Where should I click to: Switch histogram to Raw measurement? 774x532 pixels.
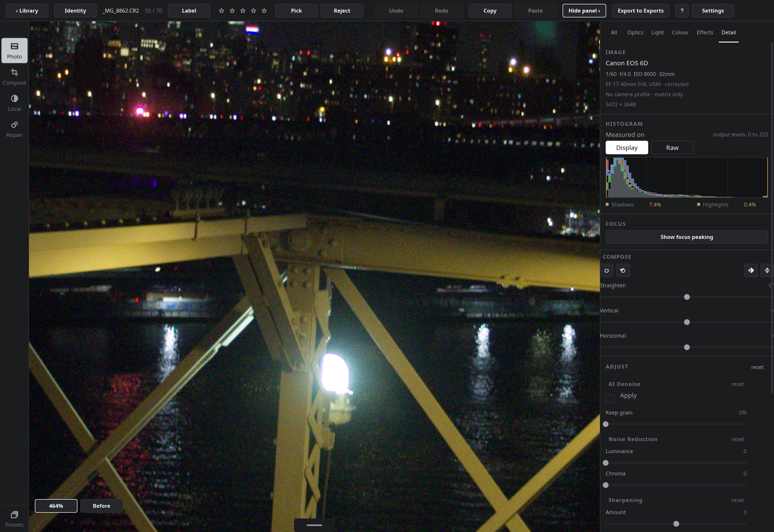coord(672,148)
